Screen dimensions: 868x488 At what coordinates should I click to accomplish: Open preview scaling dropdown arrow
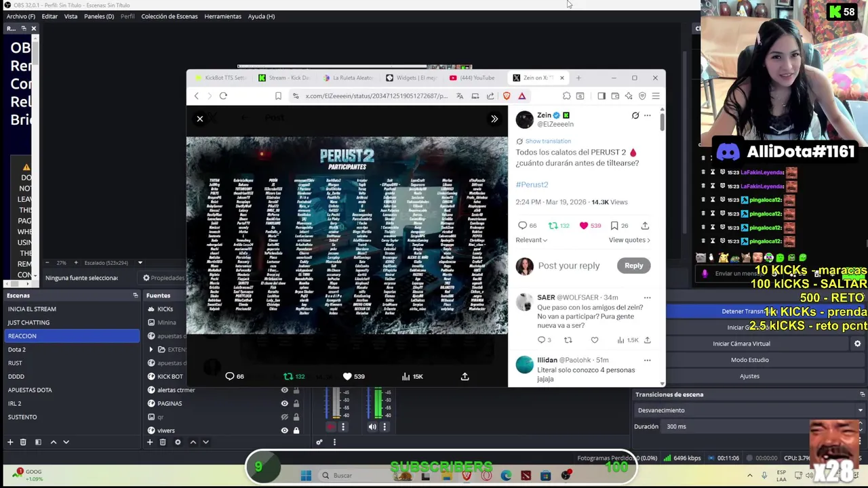(x=140, y=263)
